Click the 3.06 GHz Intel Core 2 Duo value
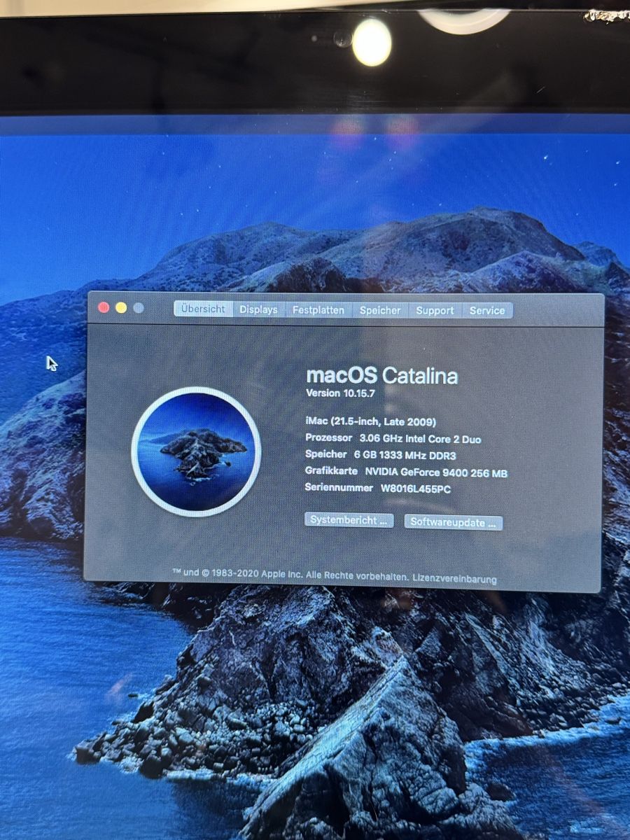The image size is (630, 840). click(x=420, y=439)
